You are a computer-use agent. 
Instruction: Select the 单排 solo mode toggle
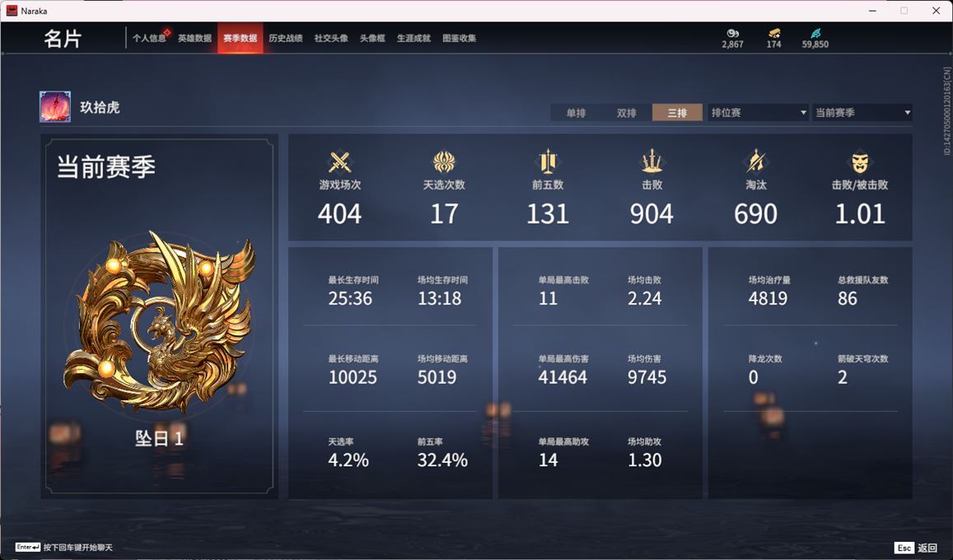pos(576,112)
